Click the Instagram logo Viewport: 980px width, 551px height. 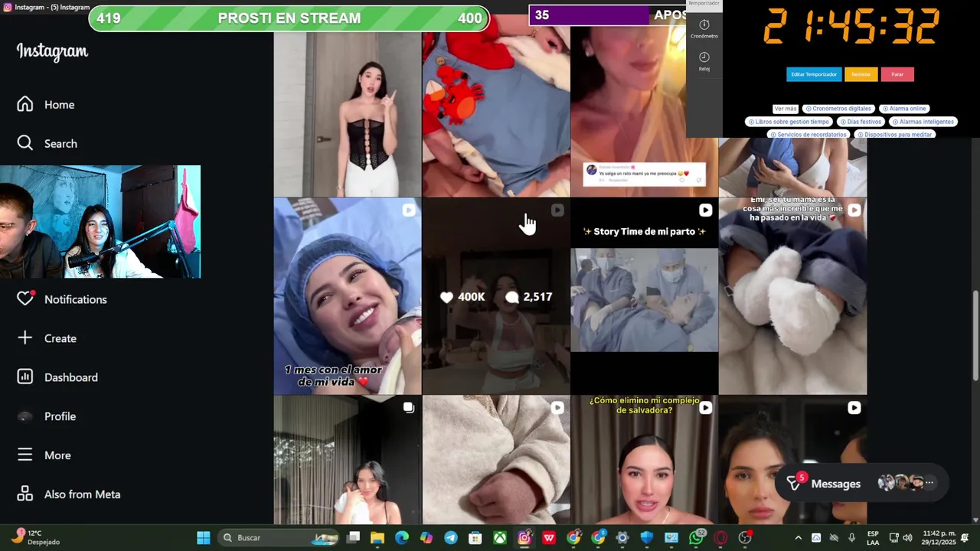click(x=52, y=51)
